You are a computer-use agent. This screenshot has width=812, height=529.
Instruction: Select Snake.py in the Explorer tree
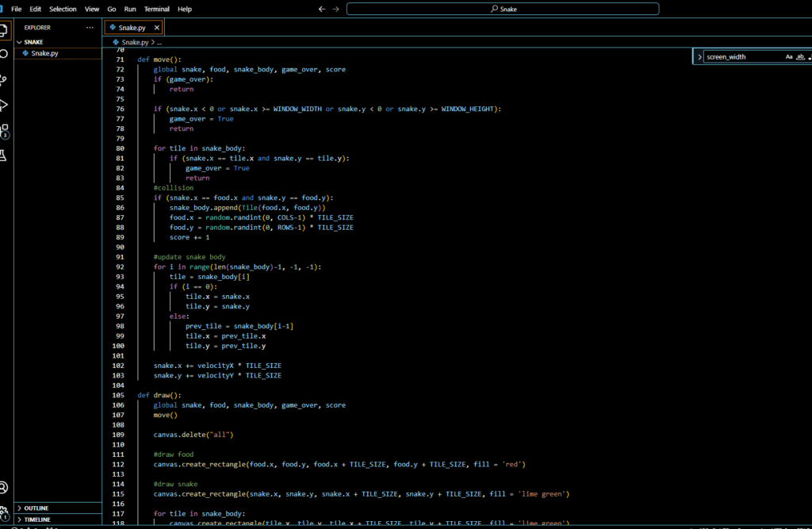(x=44, y=53)
